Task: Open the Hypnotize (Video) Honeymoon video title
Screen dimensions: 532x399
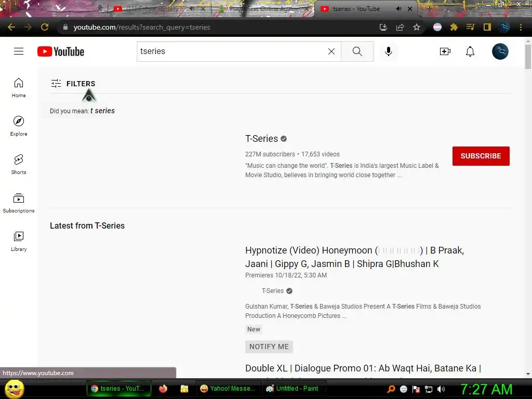Action: tap(354, 257)
